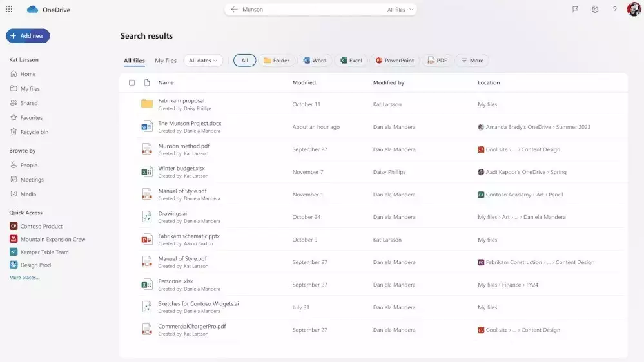Open Fabrikam schematic.pptx file name
This screenshot has width=644, height=362.
click(189, 236)
